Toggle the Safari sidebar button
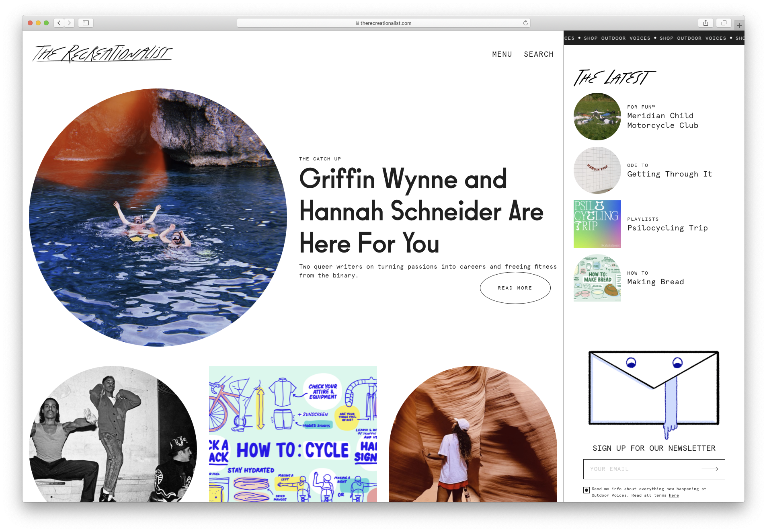Screen dimensions: 767x532 tap(86, 23)
